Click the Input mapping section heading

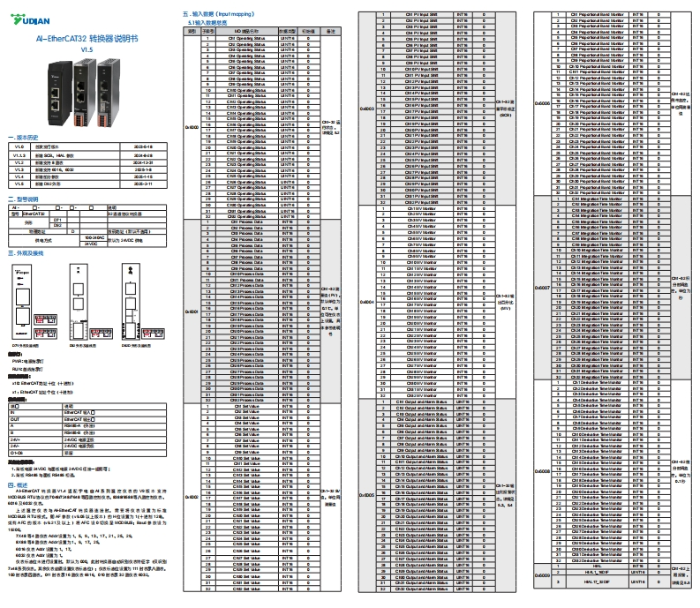click(x=220, y=15)
